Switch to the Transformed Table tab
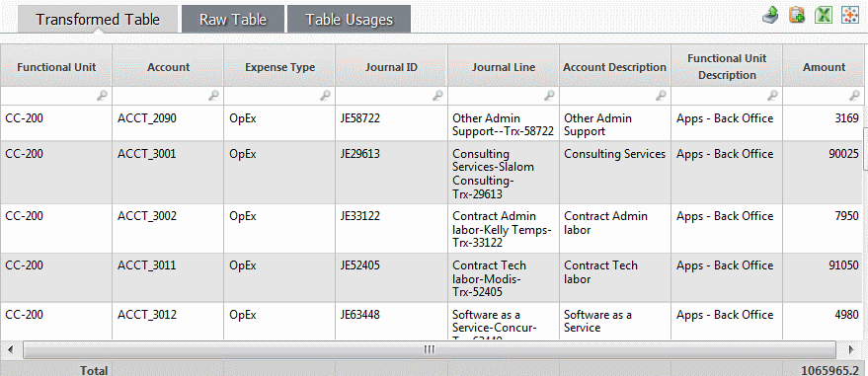Screen dimensions: 868x376 coord(98,20)
